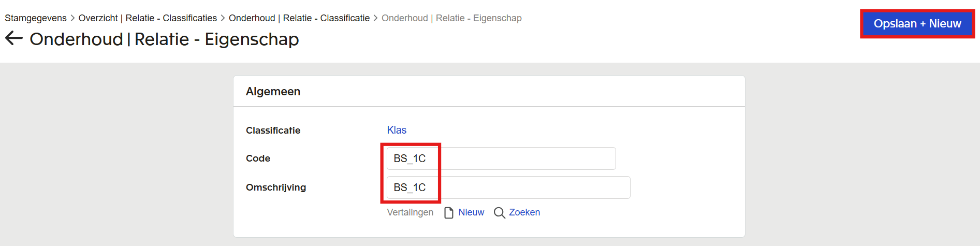
Task: Focus the Omschrijving input field
Action: (508, 187)
